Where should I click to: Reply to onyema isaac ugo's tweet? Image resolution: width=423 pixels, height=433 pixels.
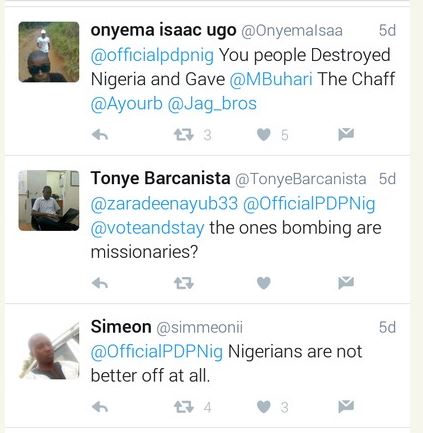[x=100, y=135]
